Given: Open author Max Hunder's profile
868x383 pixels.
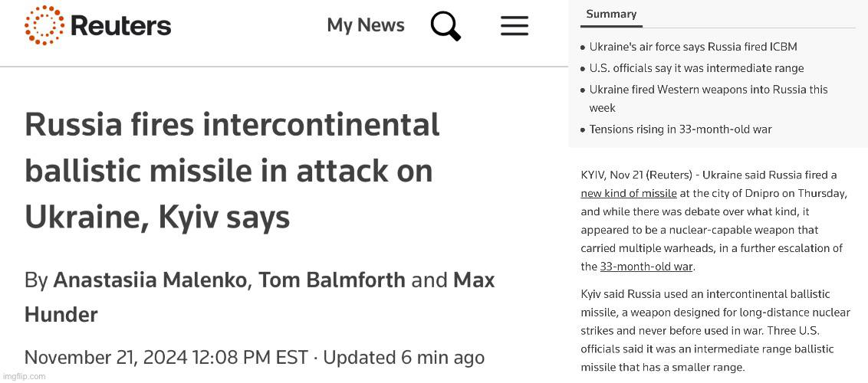Looking at the screenshot, I should (473, 281).
